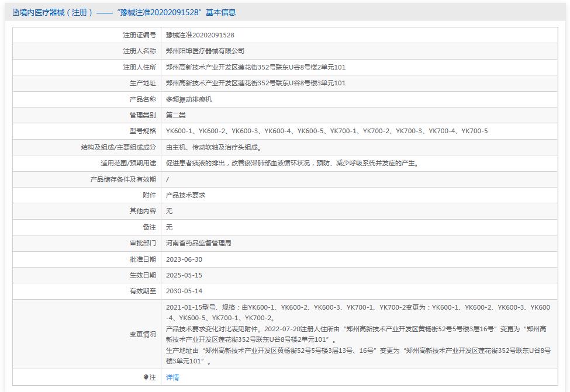Click the 结构及组成/主要组成成分 label

coord(118,147)
